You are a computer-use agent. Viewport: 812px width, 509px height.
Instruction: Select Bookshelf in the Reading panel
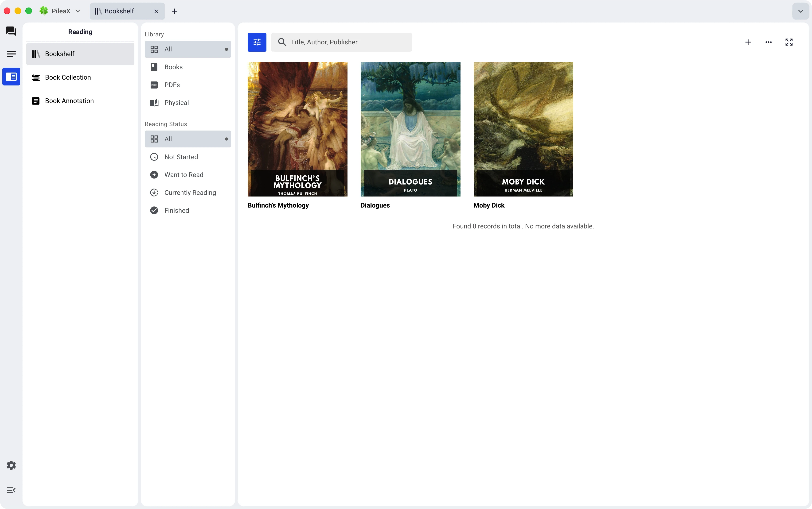point(80,54)
